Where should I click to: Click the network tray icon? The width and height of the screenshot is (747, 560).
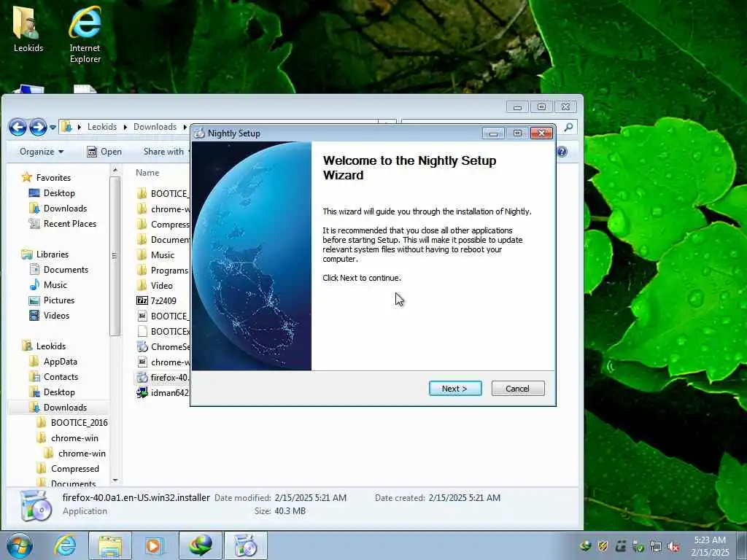(656, 546)
